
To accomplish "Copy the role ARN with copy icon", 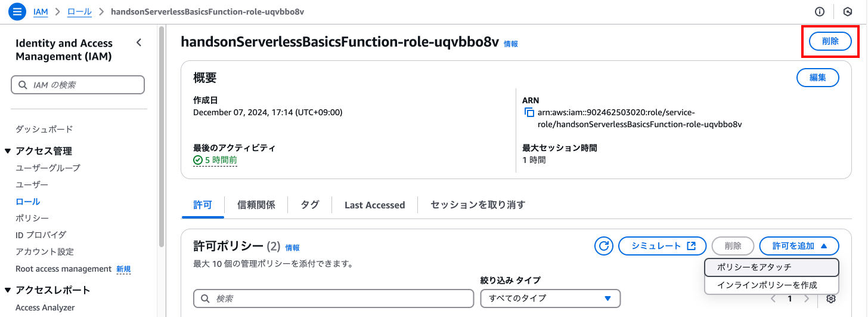I will pos(529,112).
